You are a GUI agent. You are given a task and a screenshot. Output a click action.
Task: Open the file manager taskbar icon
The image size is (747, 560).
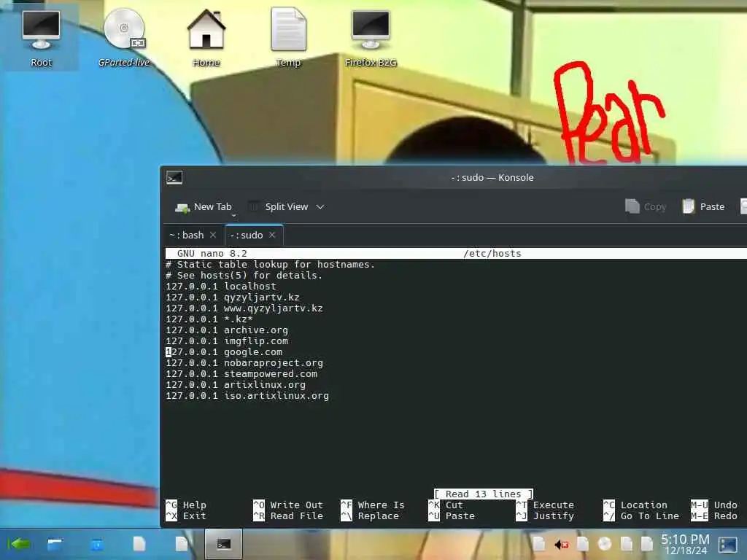[x=54, y=544]
